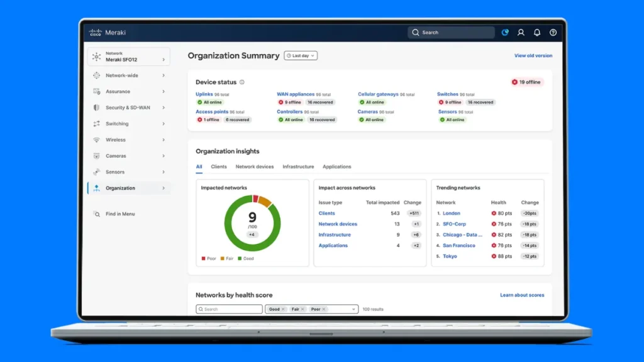Screen dimensions: 644x362
Task: Open the Applications insights tab
Action: point(336,167)
